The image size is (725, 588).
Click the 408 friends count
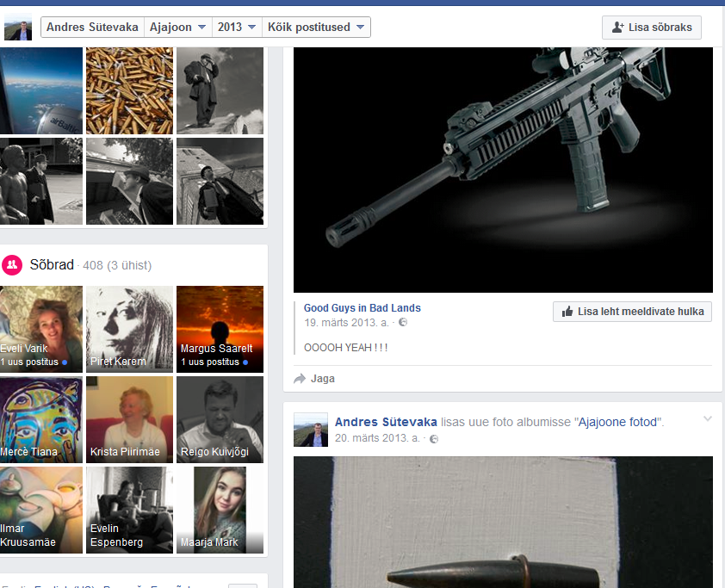tap(93, 265)
